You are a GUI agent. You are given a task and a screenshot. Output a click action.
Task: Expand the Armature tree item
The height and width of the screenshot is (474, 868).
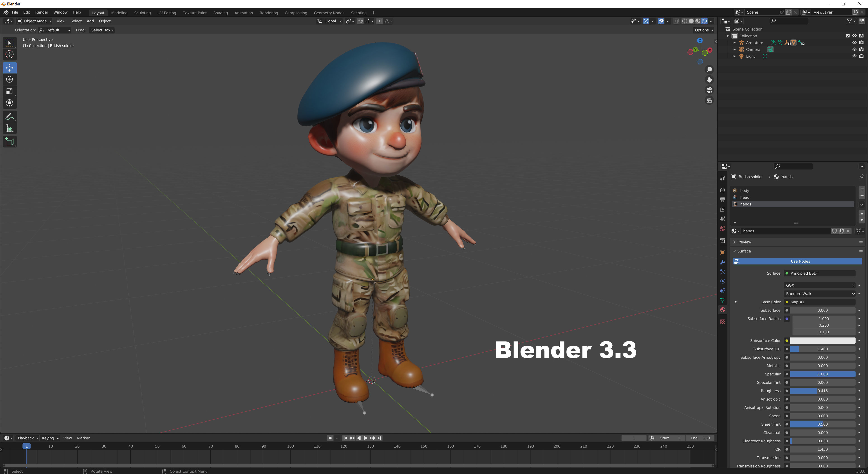coord(735,43)
